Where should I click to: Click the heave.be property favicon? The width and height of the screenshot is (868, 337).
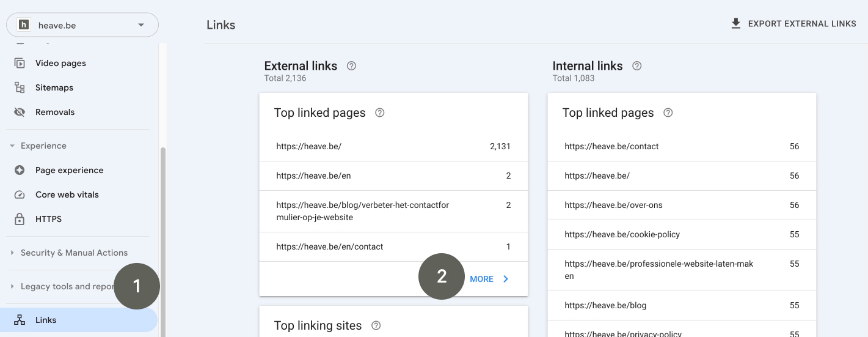coord(24,25)
